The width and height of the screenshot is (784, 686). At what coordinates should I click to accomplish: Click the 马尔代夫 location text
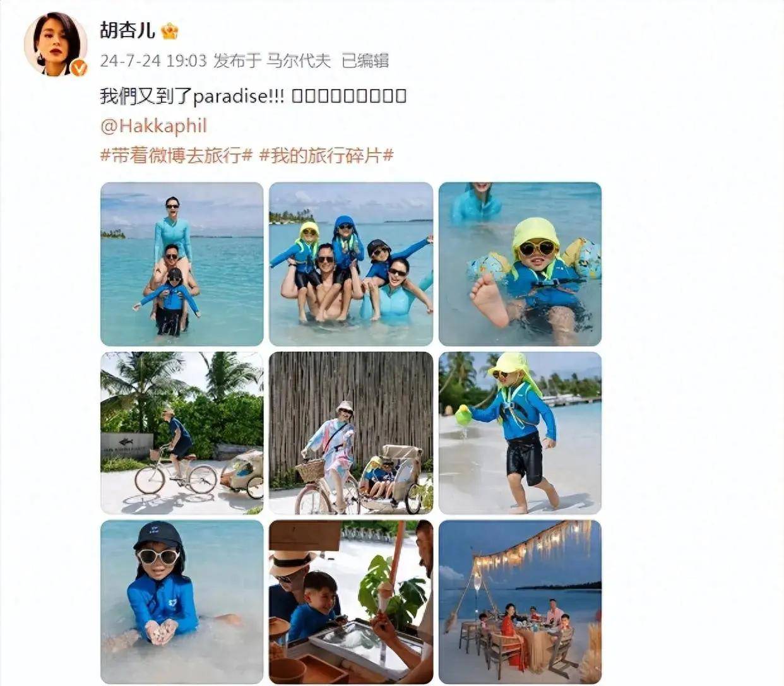298,61
